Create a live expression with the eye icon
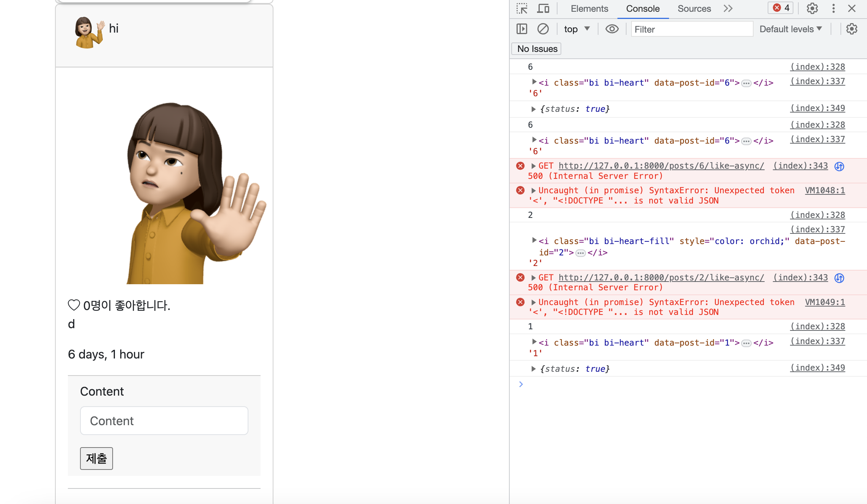Image resolution: width=867 pixels, height=504 pixels. tap(612, 29)
